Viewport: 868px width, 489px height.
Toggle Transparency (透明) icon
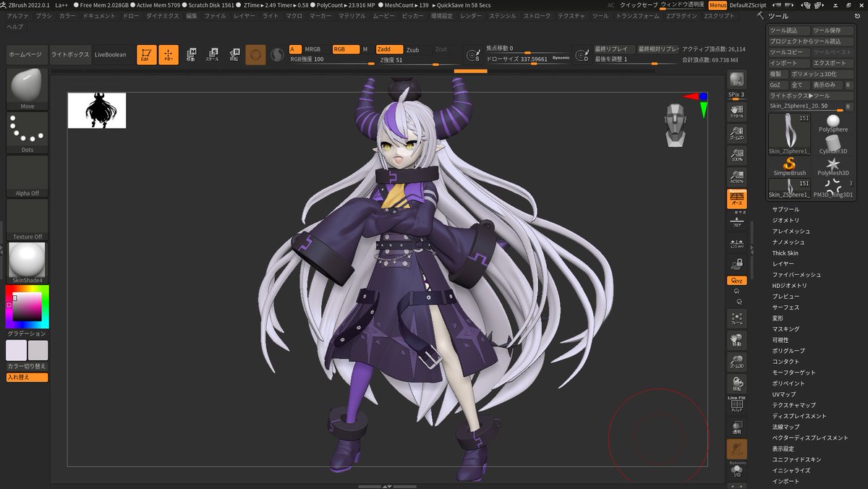click(x=736, y=427)
